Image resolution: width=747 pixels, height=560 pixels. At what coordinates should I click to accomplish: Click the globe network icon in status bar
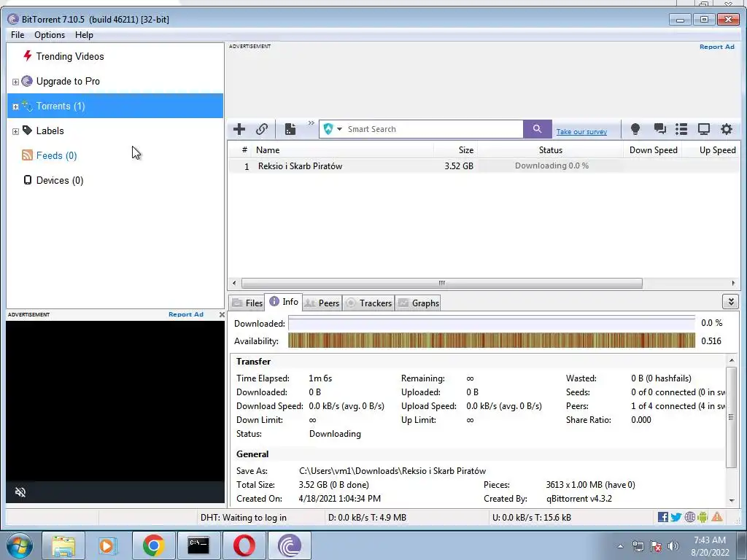(x=690, y=517)
